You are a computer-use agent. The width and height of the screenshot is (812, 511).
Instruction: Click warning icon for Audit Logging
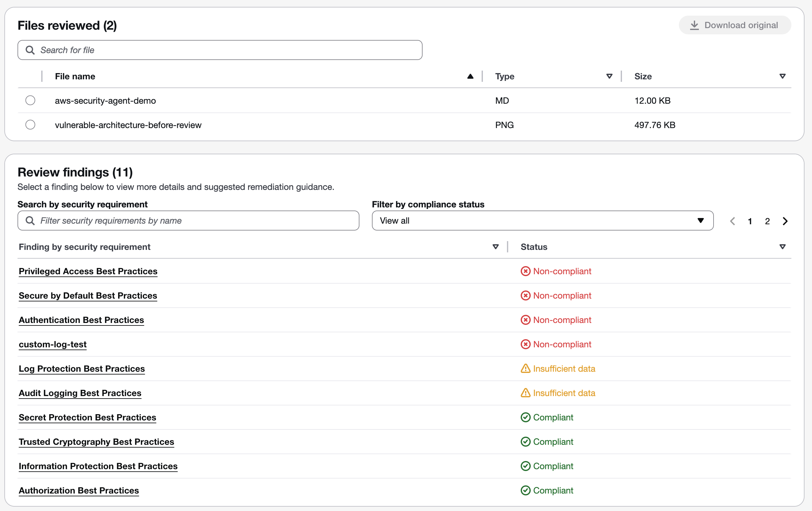(x=525, y=393)
